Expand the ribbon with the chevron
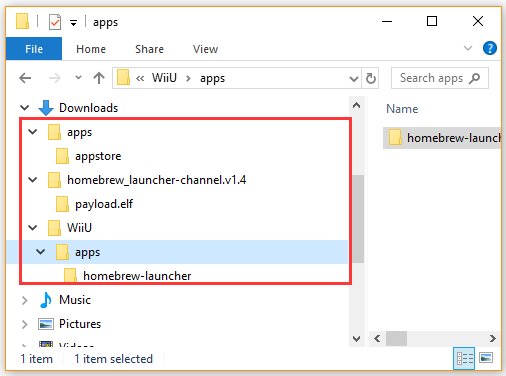This screenshot has height=376, width=506. tap(468, 48)
